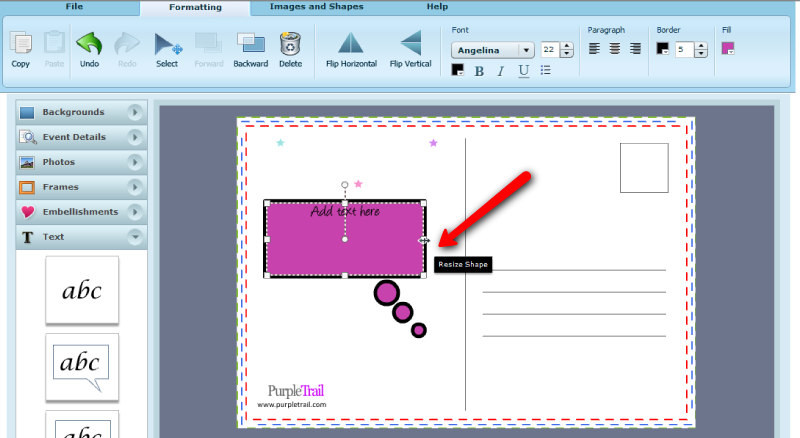This screenshot has height=438, width=800.
Task: Click the rotation handle above the shape
Action: 345,185
